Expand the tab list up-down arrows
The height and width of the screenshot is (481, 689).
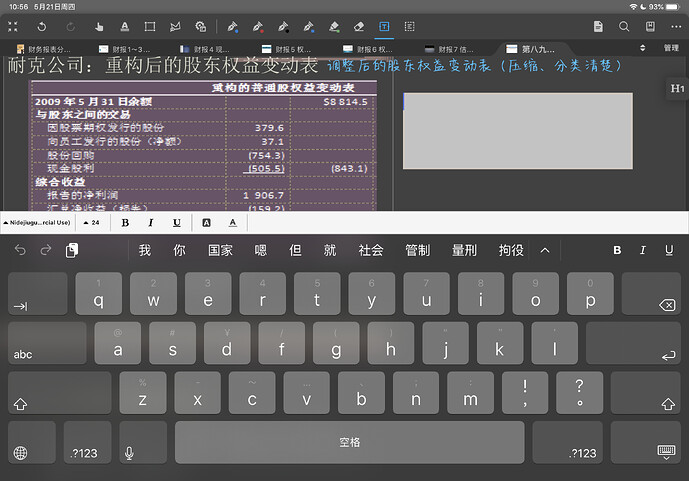(x=642, y=48)
